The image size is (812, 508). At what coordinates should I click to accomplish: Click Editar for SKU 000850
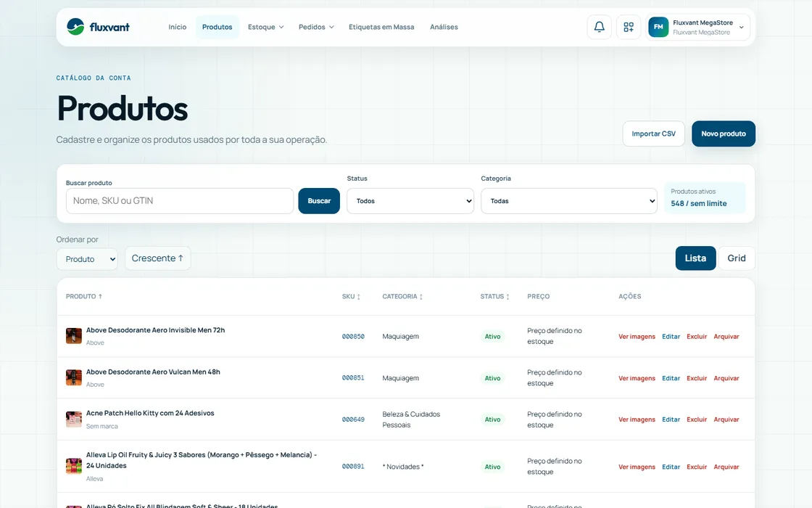[671, 337]
